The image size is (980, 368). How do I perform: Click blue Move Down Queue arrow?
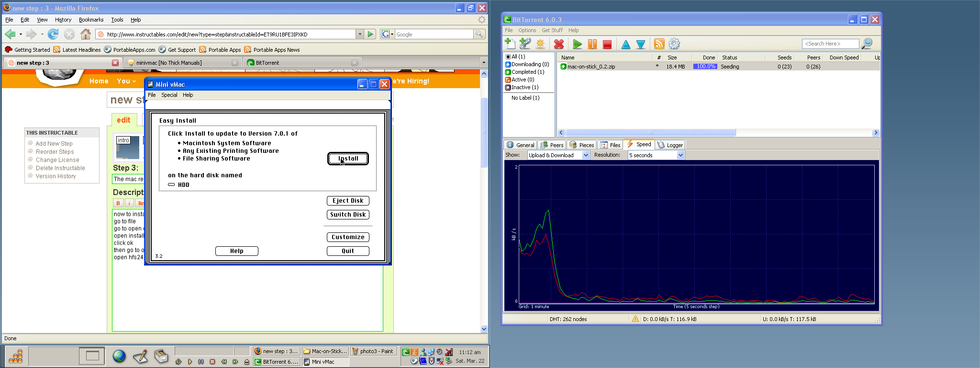click(641, 45)
